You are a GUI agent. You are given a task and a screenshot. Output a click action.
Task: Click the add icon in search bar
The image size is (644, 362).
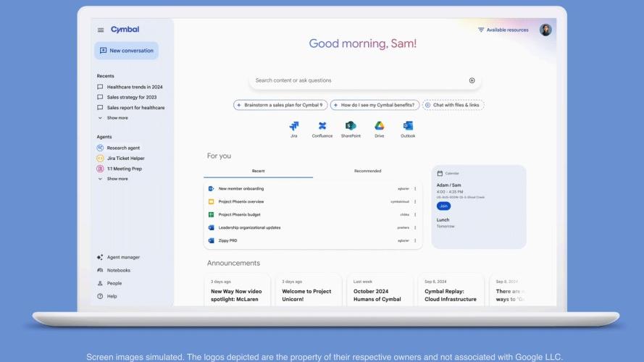click(472, 80)
